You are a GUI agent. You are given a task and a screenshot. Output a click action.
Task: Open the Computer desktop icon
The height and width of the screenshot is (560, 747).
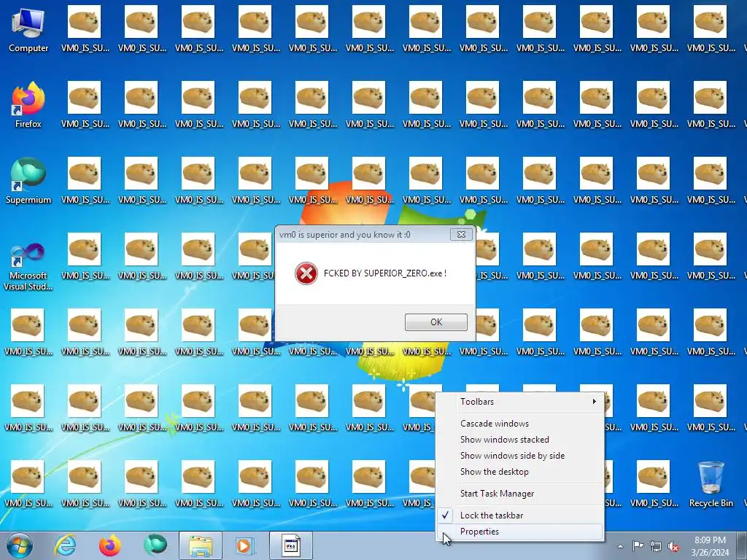click(28, 29)
